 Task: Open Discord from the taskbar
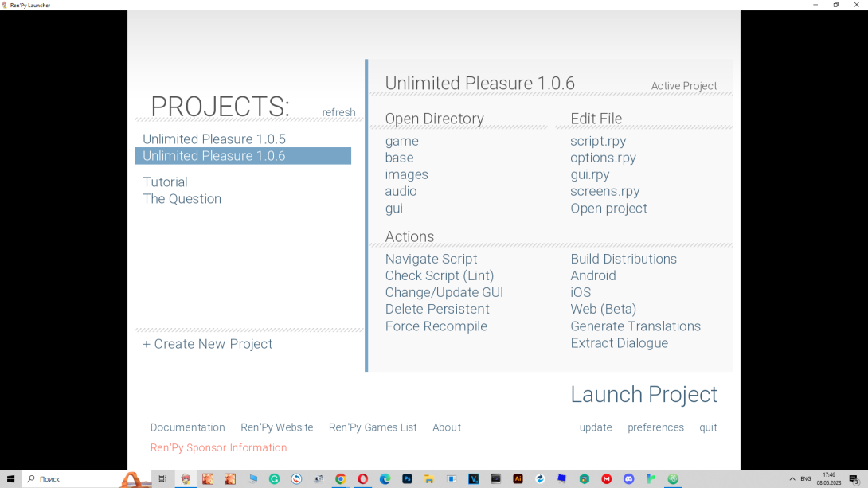[x=628, y=479]
